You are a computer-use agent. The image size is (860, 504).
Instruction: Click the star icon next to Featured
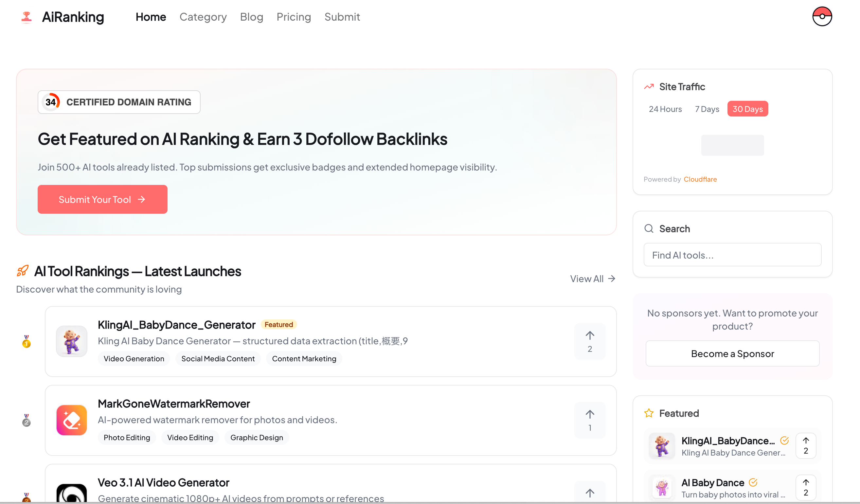[649, 413]
